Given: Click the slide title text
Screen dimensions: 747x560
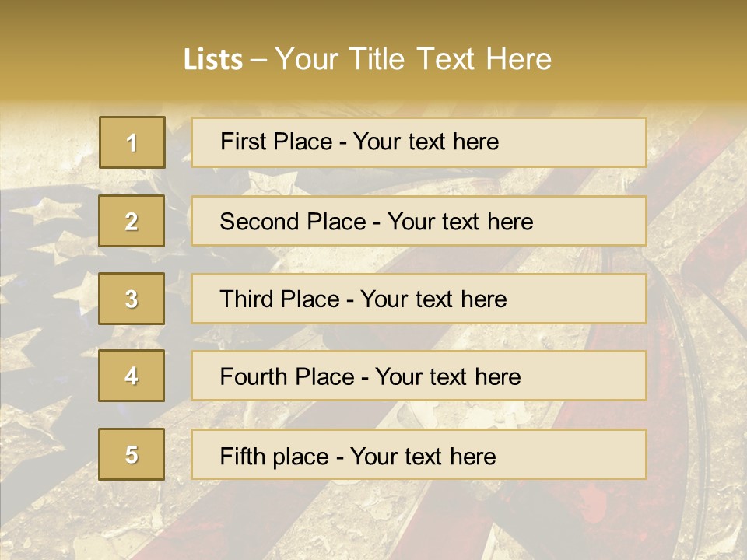Looking at the screenshot, I should tap(367, 59).
